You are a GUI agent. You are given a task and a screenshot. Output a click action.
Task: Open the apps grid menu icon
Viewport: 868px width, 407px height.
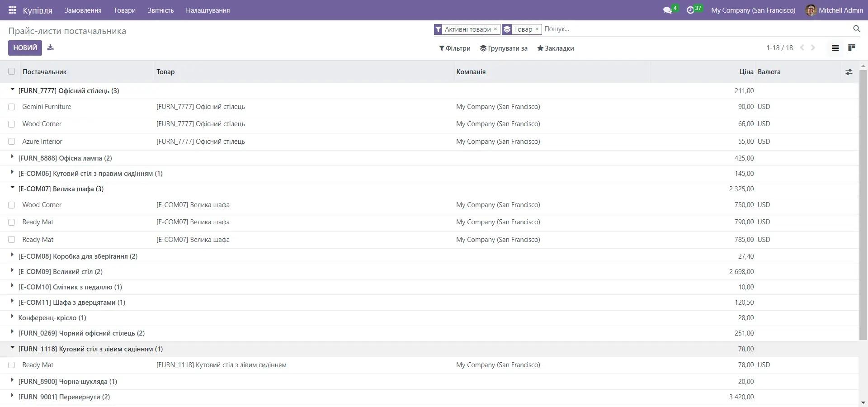(x=12, y=10)
